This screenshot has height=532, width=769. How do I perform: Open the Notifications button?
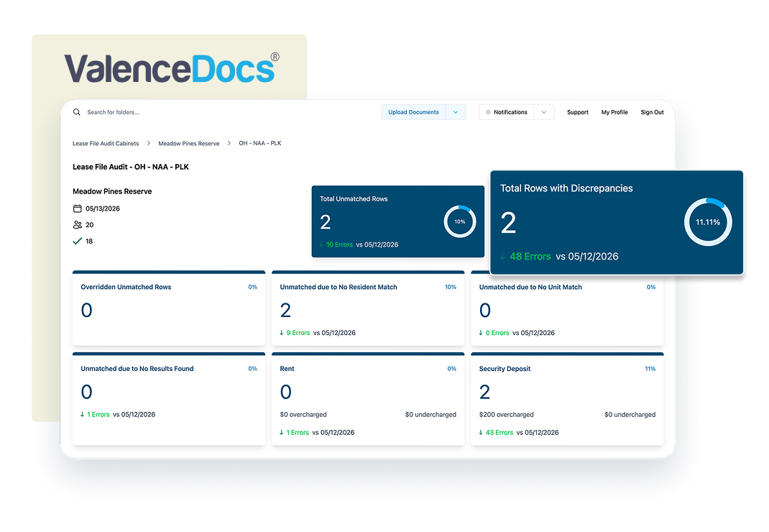click(507, 112)
